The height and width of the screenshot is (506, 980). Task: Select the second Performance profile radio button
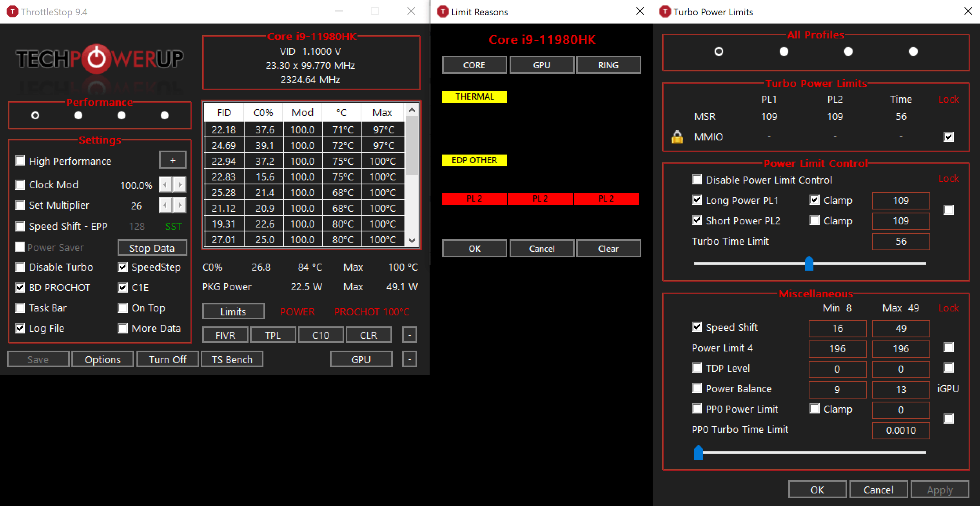click(78, 115)
